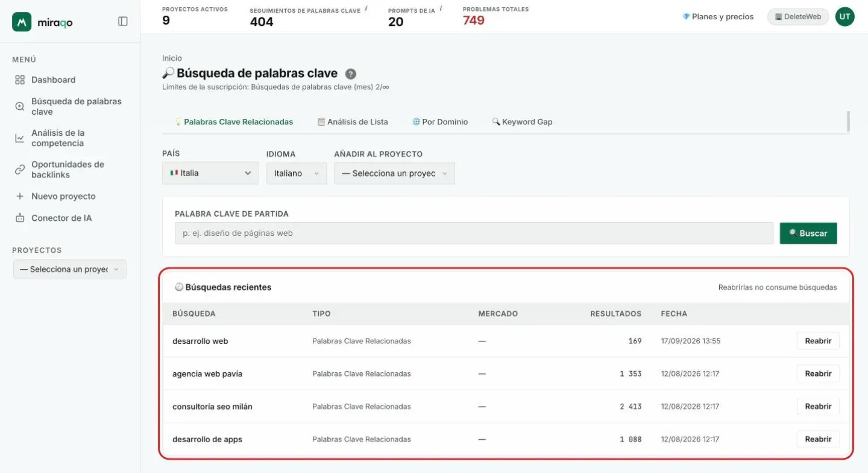Reopen the desarrollo web search
This screenshot has height=473, width=868.
(818, 341)
